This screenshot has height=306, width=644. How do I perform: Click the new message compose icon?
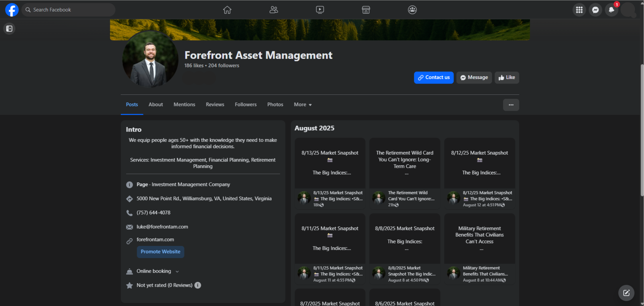626,293
